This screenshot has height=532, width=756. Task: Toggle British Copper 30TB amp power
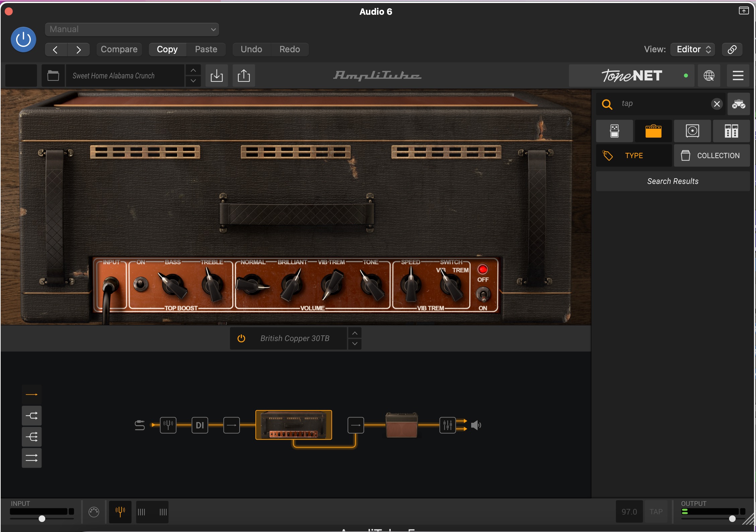(241, 338)
